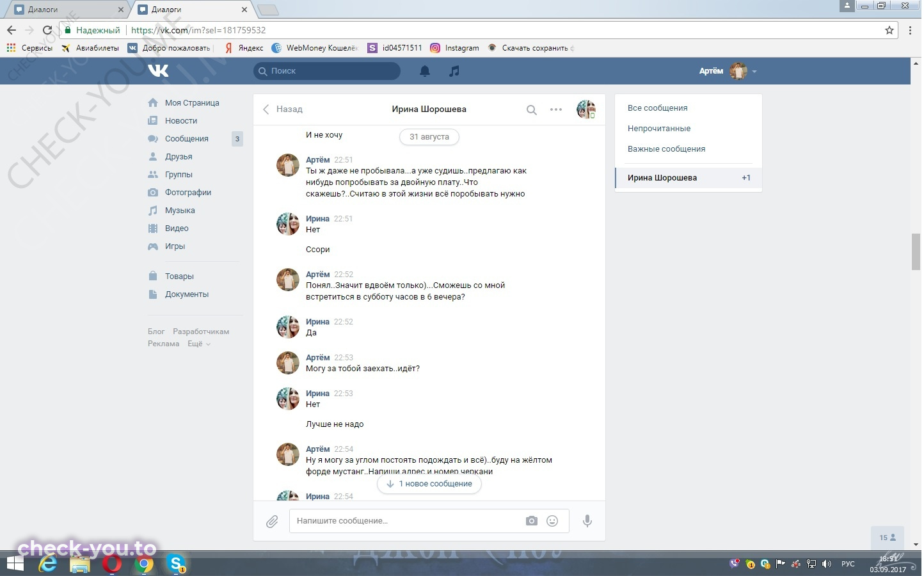The width and height of the screenshot is (924, 576).
Task: Record a voice message with the microphone icon
Action: point(587,521)
